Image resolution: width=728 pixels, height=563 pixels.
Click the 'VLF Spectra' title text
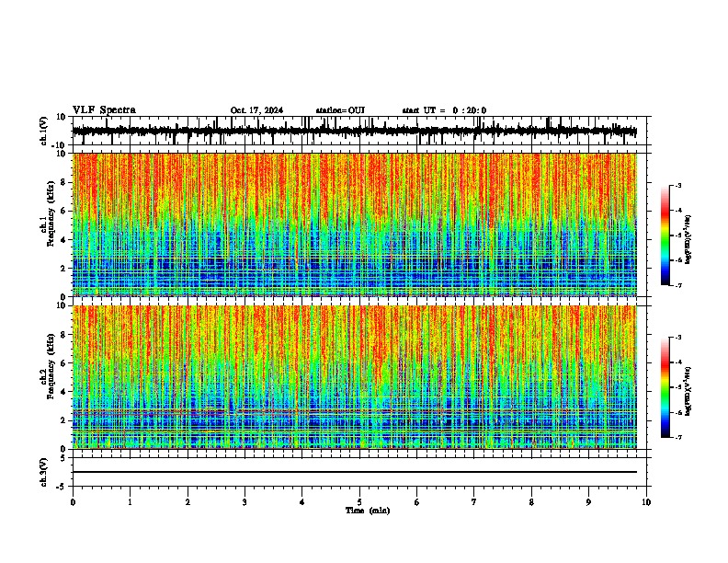pyautogui.click(x=104, y=110)
